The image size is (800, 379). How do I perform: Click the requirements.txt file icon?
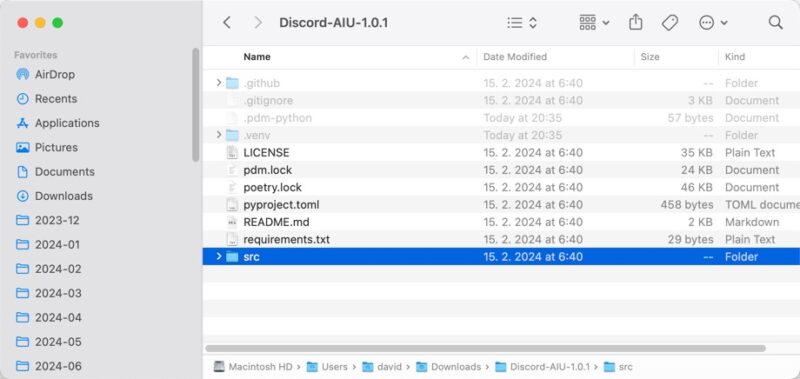pos(232,239)
